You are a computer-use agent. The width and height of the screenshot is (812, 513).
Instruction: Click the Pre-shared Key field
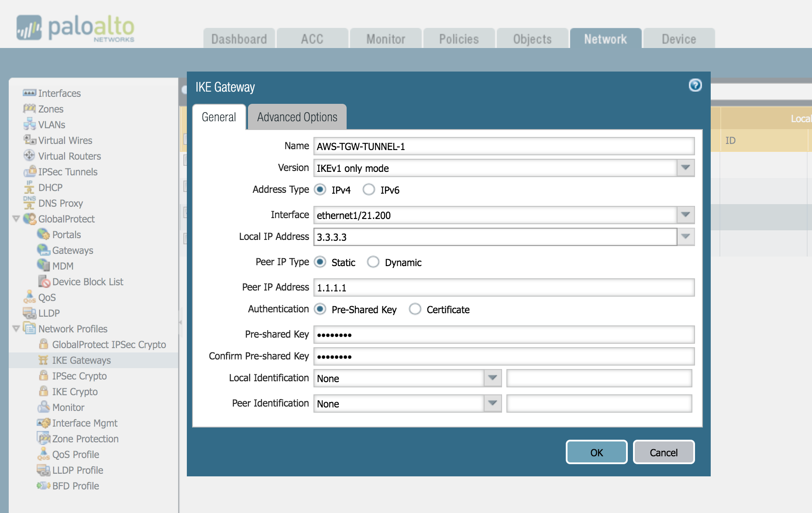[504, 335]
